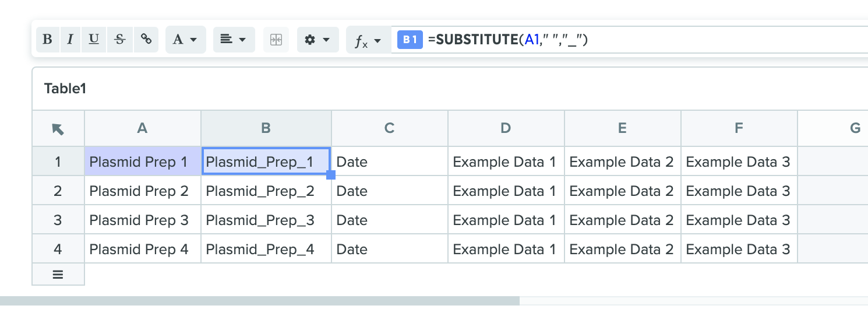Image resolution: width=868 pixels, height=316 pixels.
Task: Select row 3 header
Action: 58,220
